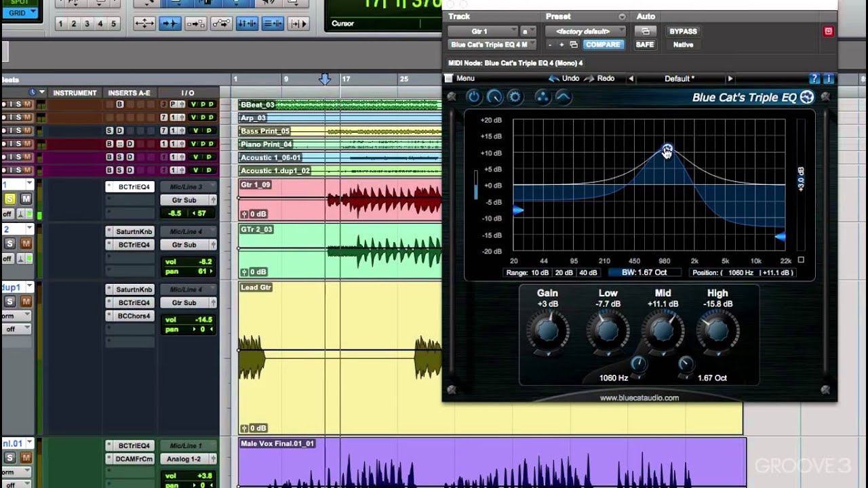
Task: Open the blue question mark help icon
Action: [814, 79]
